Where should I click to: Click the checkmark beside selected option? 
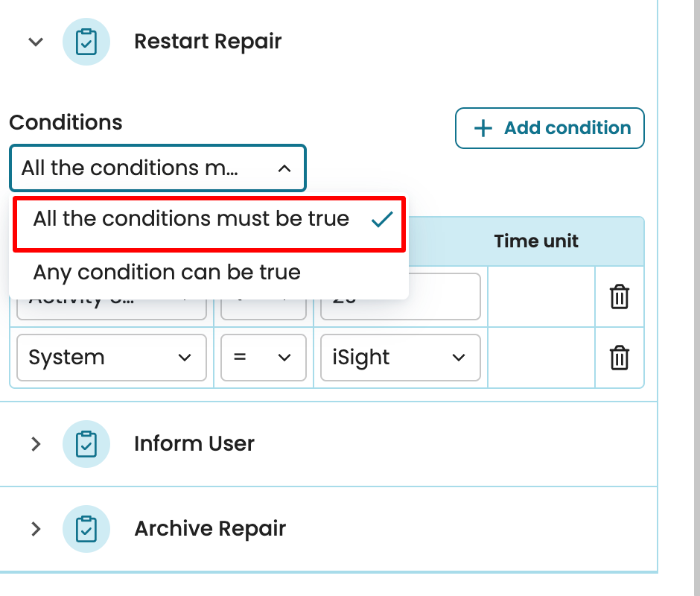click(x=382, y=219)
